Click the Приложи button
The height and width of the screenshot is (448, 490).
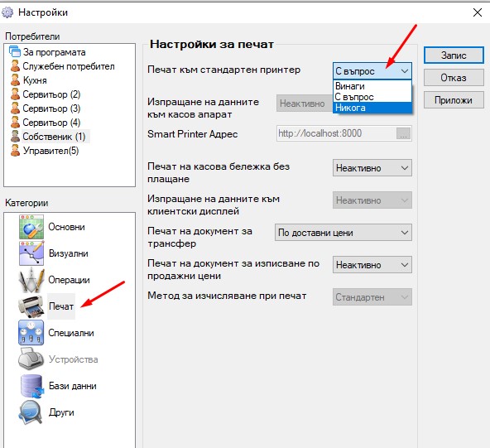(x=454, y=100)
